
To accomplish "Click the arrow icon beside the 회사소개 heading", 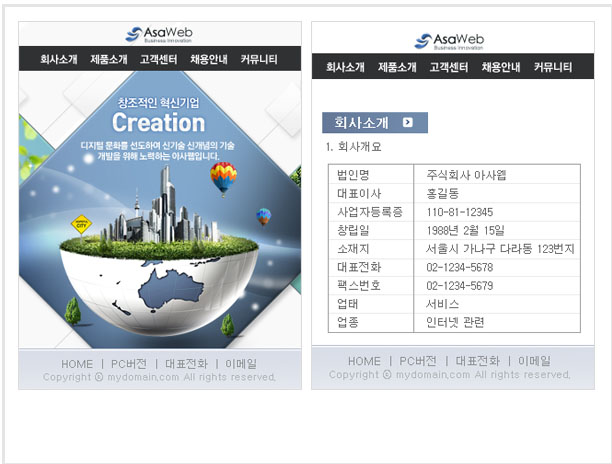I will [407, 123].
